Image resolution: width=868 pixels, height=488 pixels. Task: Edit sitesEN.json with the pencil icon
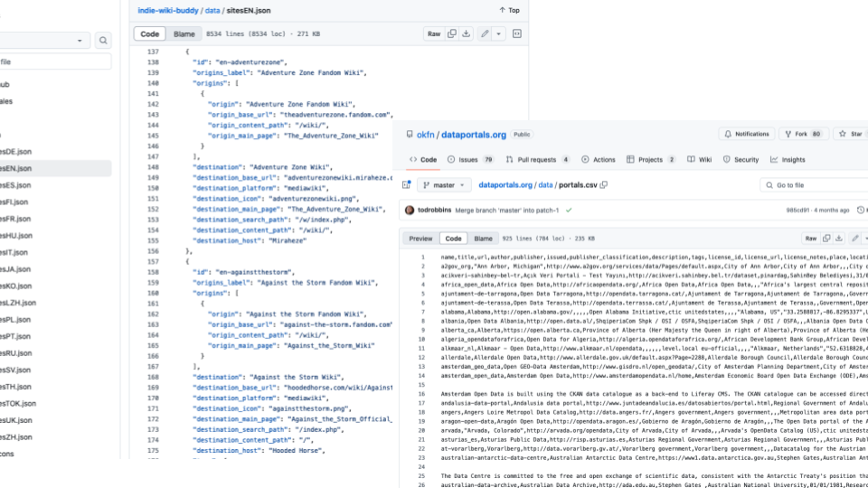pyautogui.click(x=485, y=33)
